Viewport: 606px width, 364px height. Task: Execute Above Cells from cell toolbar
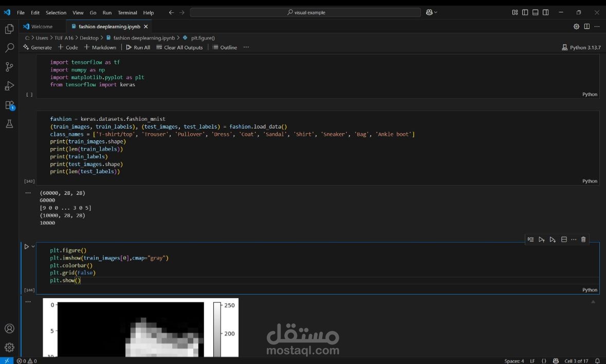coord(541,240)
